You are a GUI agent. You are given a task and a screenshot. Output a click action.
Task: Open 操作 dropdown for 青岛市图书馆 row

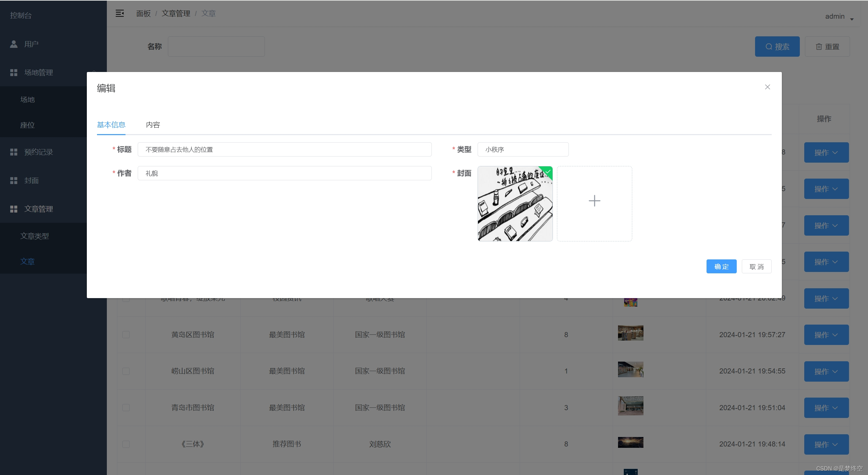[x=826, y=408]
